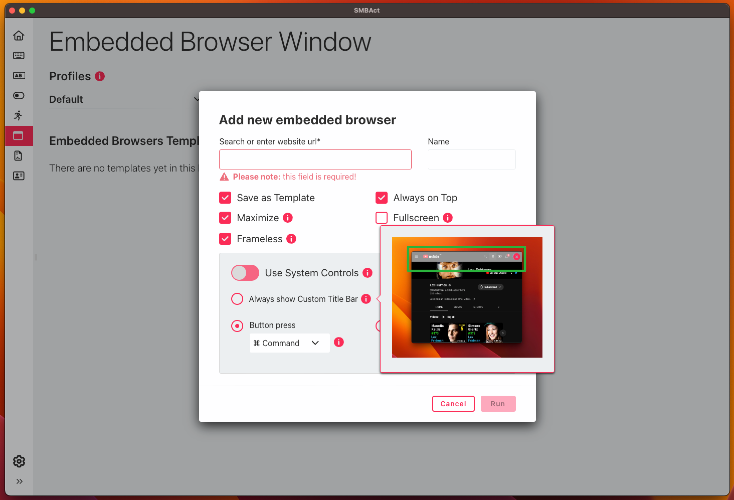Toggle the Use System Controls switch
The width and height of the screenshot is (734, 500).
(x=245, y=273)
